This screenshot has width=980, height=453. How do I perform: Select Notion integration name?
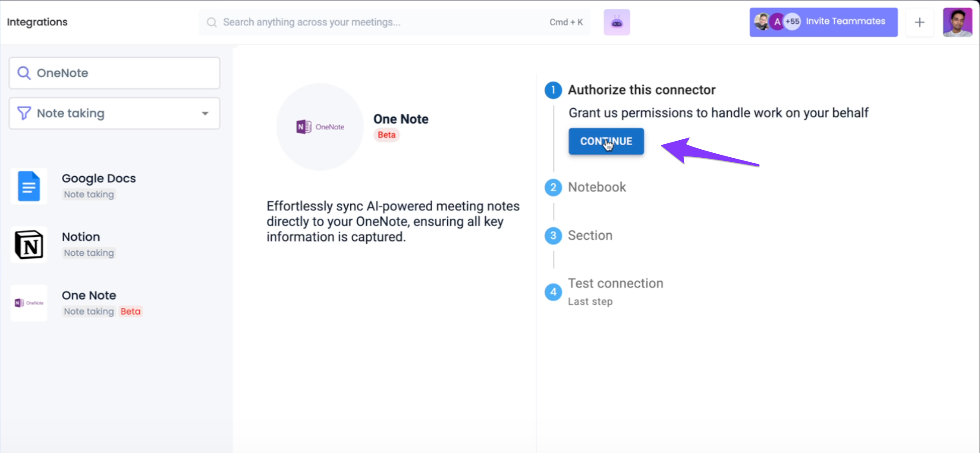(x=81, y=237)
